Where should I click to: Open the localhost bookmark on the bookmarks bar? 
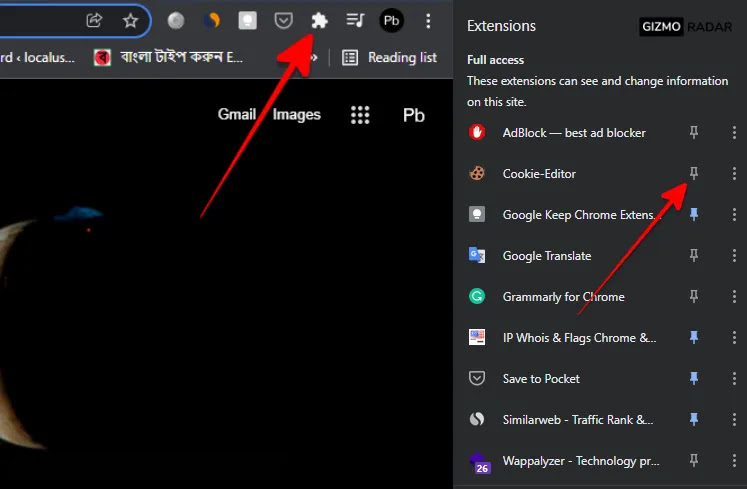[37, 58]
